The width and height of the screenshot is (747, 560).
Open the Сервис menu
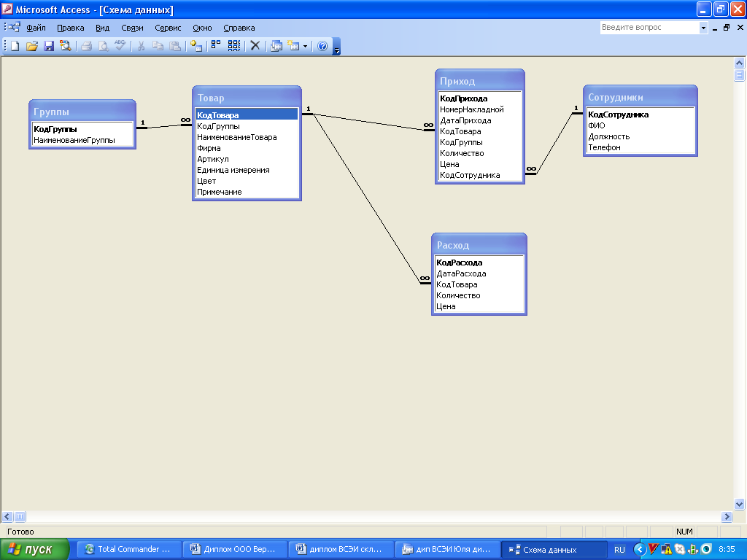tap(168, 28)
